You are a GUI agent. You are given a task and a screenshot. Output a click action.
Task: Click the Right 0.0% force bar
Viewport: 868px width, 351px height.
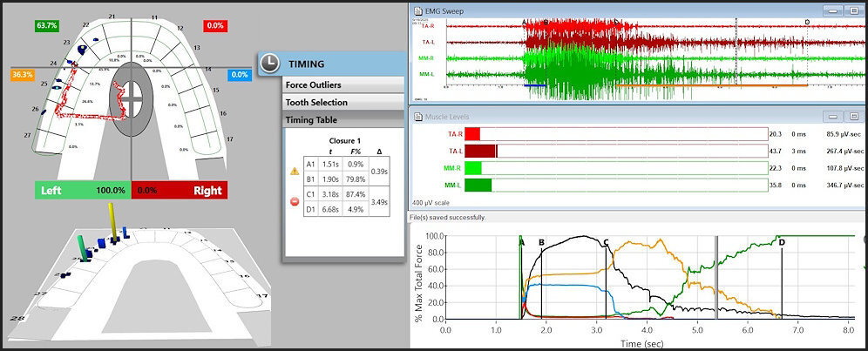(x=178, y=190)
